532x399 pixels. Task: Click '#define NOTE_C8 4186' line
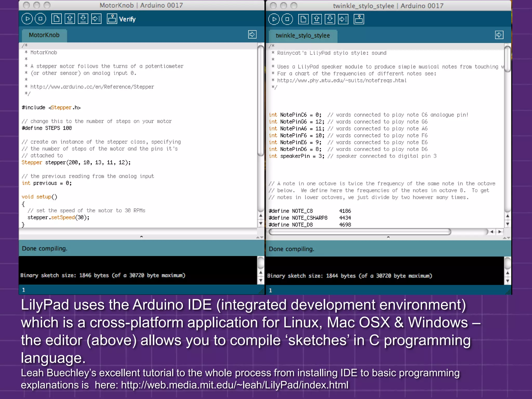pos(310,211)
